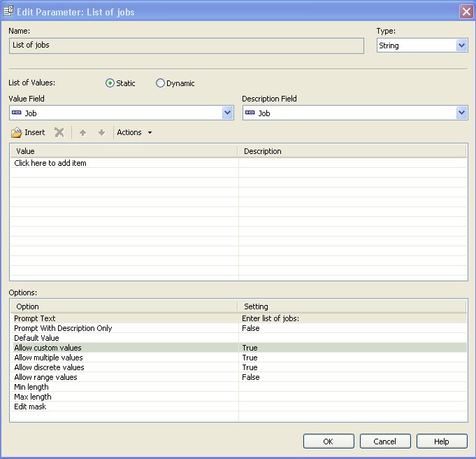Image resolution: width=476 pixels, height=459 pixels.
Task: Expand the Description Field dropdown
Action: [x=461, y=113]
